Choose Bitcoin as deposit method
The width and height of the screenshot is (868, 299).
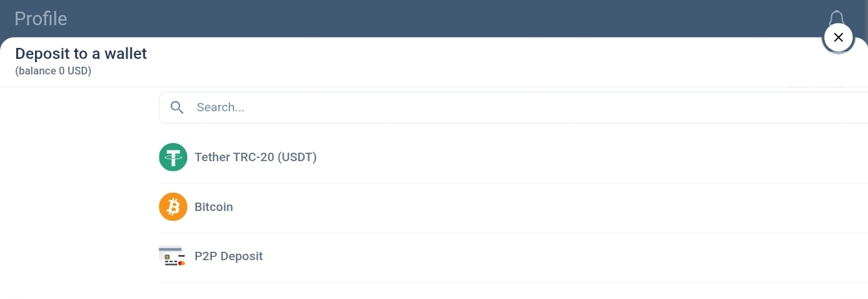tap(513, 207)
